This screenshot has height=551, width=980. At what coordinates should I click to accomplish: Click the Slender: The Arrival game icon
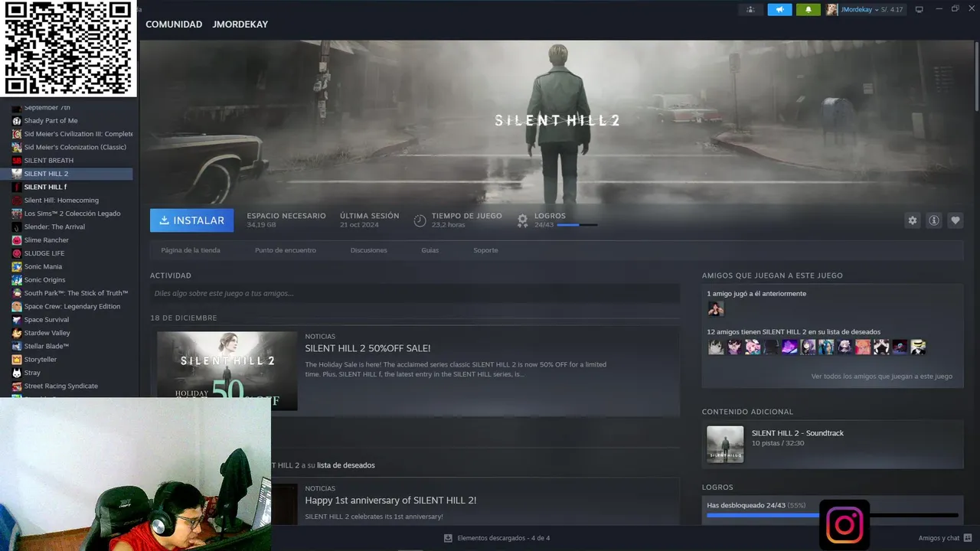pyautogui.click(x=17, y=227)
